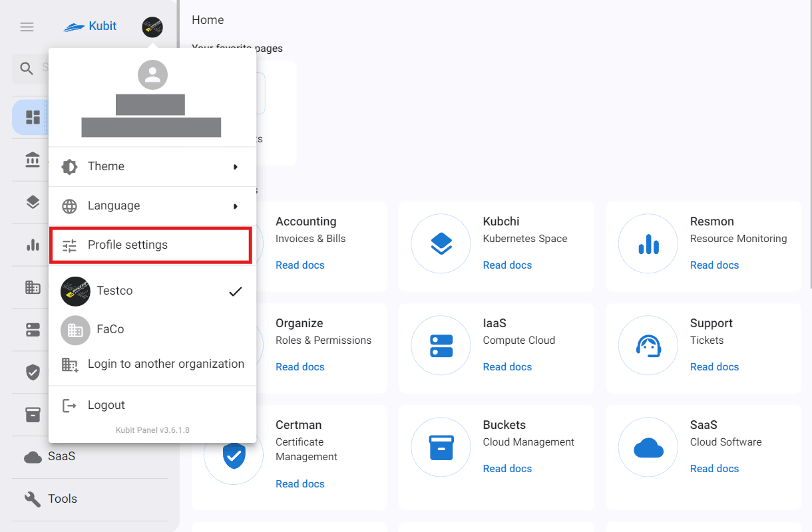The image size is (812, 532).
Task: Expand the Language submenu arrow
Action: coord(236,207)
